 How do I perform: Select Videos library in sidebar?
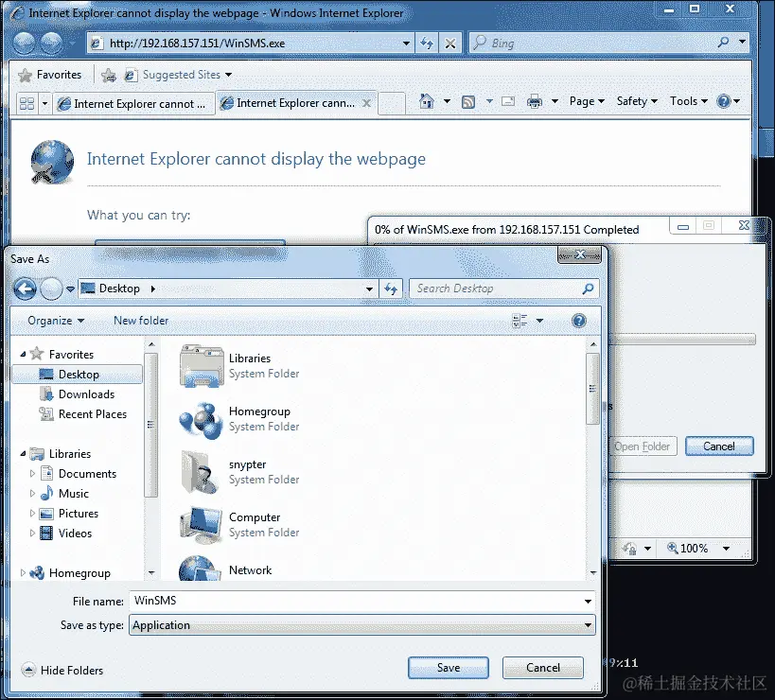click(65, 533)
